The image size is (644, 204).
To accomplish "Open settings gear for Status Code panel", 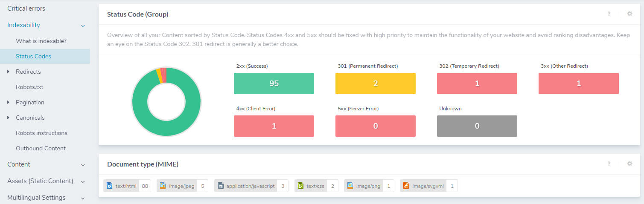I will (x=629, y=14).
